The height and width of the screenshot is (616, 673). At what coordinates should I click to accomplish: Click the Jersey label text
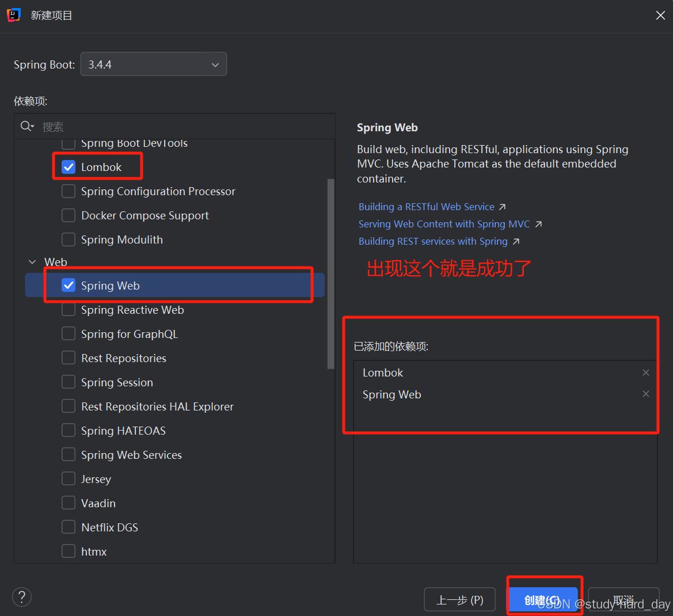click(x=96, y=479)
